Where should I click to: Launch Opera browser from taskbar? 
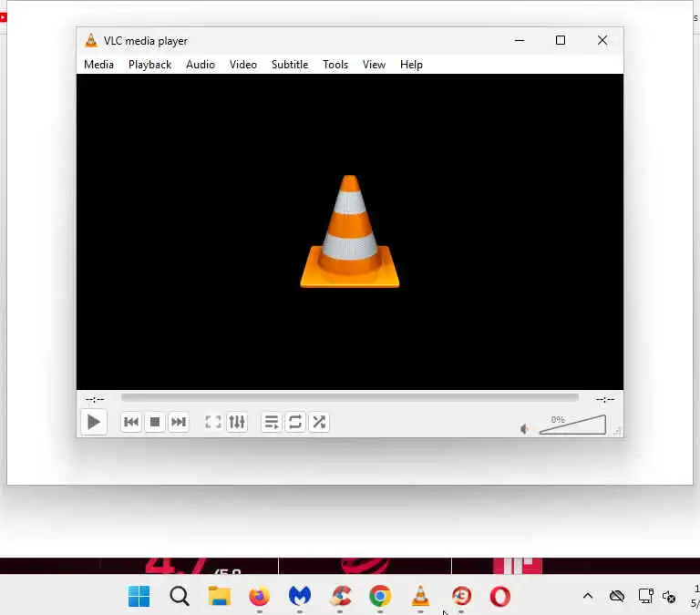[x=500, y=596]
